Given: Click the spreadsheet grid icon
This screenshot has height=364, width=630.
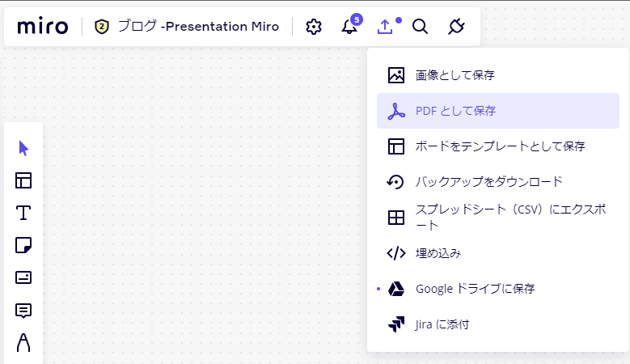Looking at the screenshot, I should tap(396, 218).
